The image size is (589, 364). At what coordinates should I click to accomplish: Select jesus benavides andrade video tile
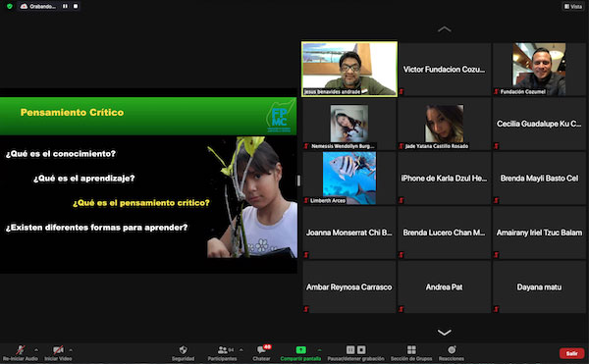click(x=349, y=69)
